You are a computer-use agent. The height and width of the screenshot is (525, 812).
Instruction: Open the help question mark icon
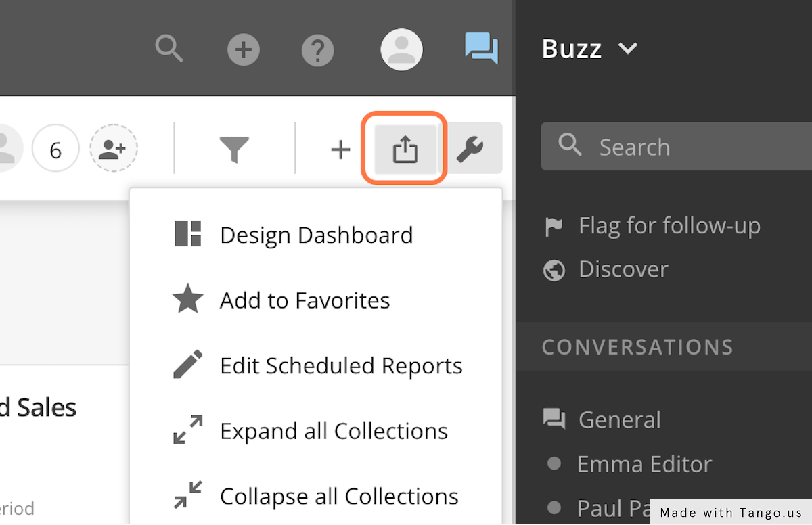point(317,49)
